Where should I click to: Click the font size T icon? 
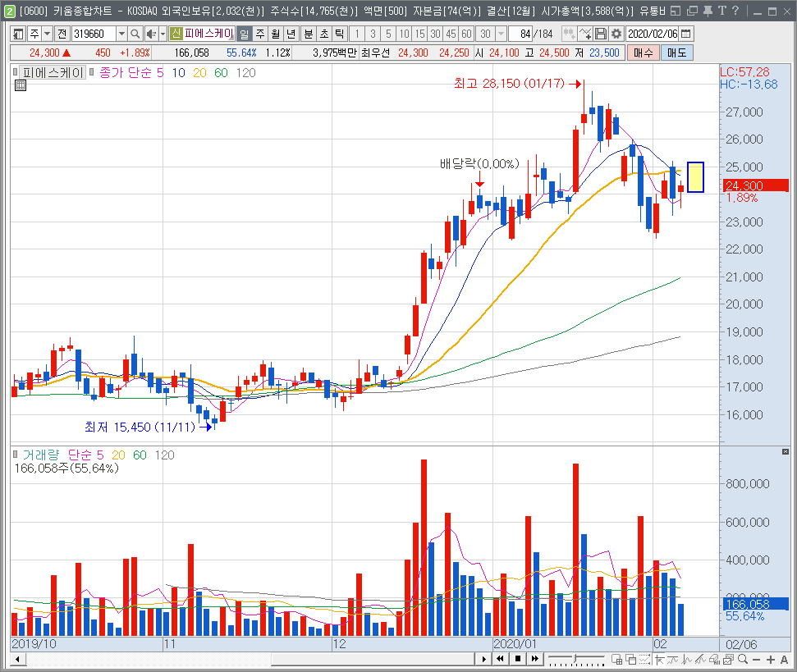(x=721, y=11)
